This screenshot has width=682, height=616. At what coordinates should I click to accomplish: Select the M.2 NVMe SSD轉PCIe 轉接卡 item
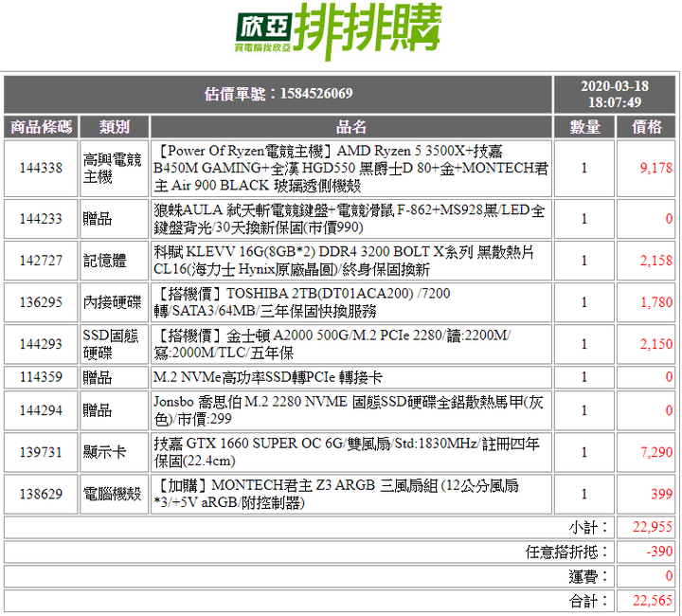(x=268, y=377)
